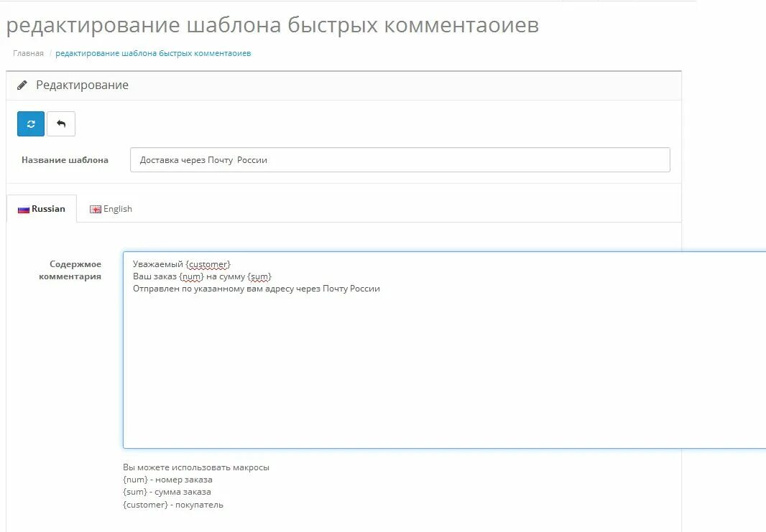Click the '{customer} - покупатель' hint
Viewport: 766px width, 532px height.
point(173,505)
